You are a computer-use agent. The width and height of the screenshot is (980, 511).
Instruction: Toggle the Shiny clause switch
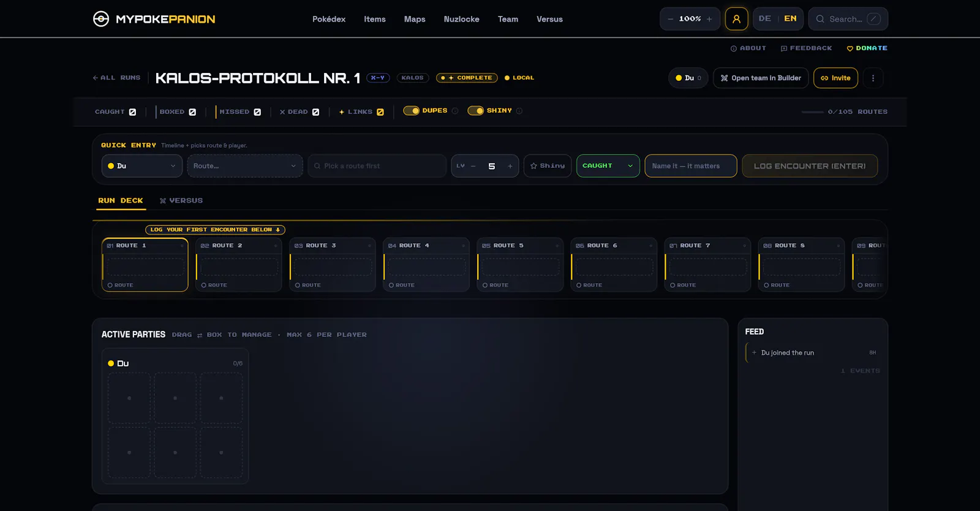coord(475,111)
